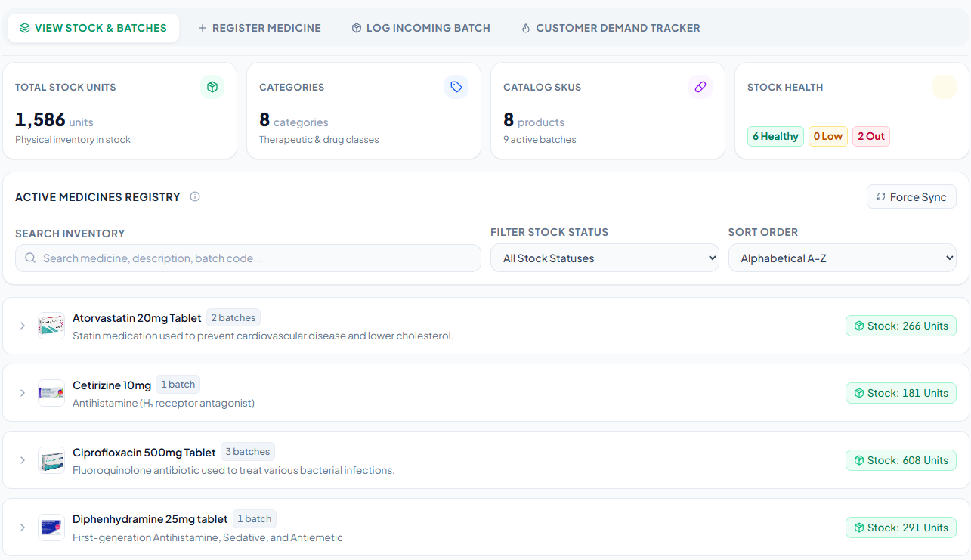Screen dimensions: 971x560
Task: Open the Sort Order dropdown
Action: (x=843, y=258)
